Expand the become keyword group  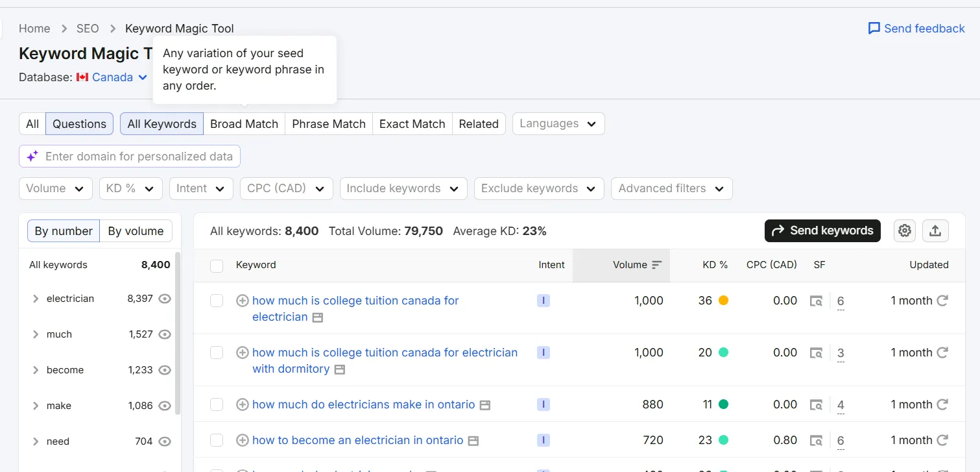click(x=36, y=370)
